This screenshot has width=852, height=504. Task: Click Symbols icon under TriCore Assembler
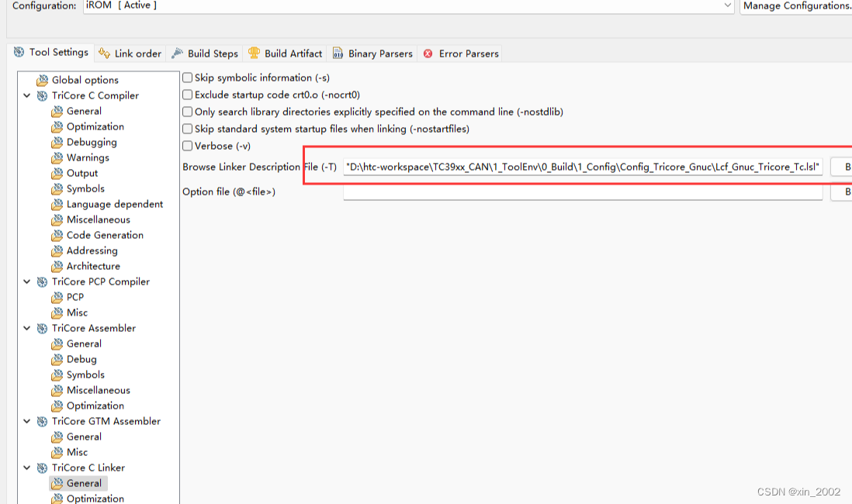click(57, 375)
